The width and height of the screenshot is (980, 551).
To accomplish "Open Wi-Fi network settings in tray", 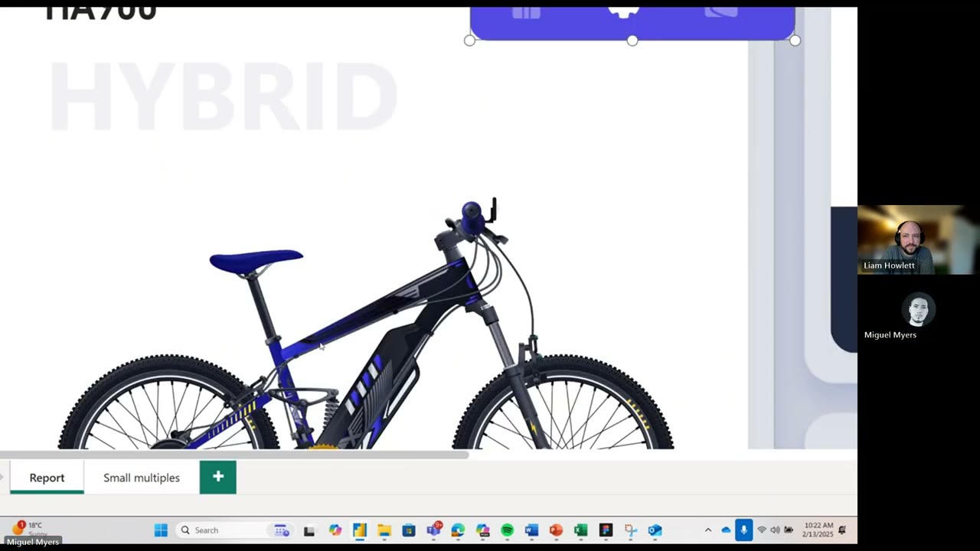I will coord(762,530).
